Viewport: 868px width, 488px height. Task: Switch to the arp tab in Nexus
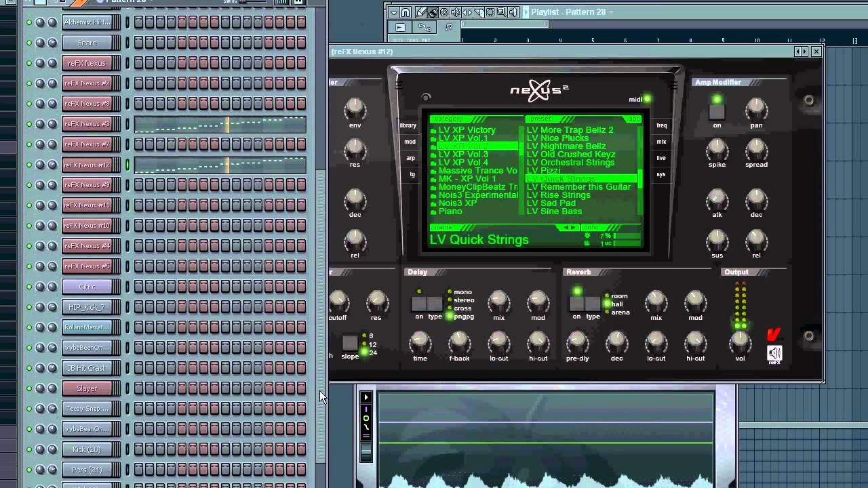410,158
